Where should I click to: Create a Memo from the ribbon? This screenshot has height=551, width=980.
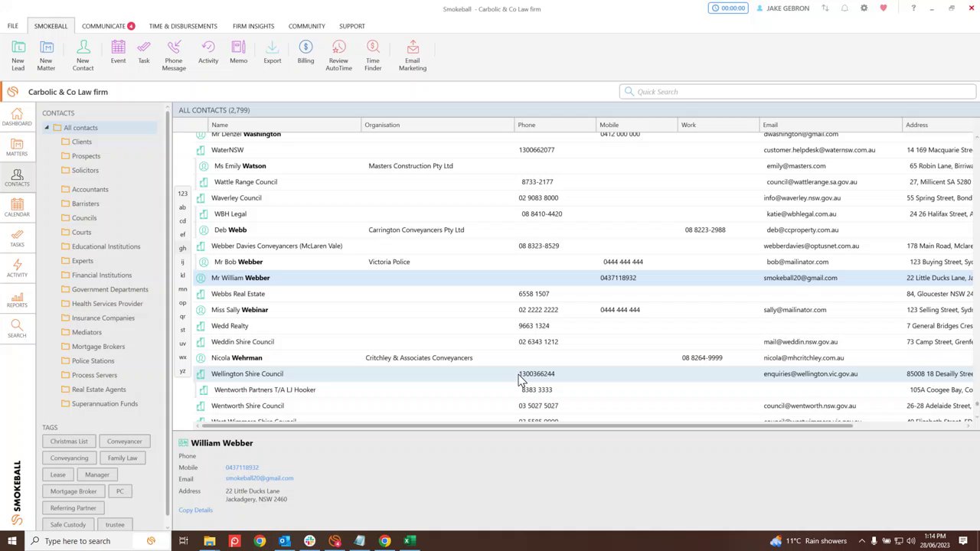(238, 52)
